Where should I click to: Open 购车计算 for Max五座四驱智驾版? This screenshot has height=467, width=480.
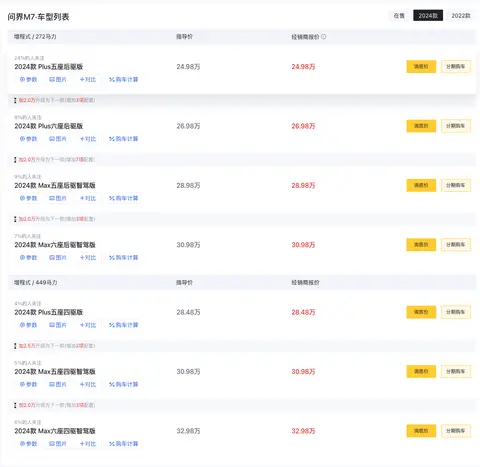123,384
